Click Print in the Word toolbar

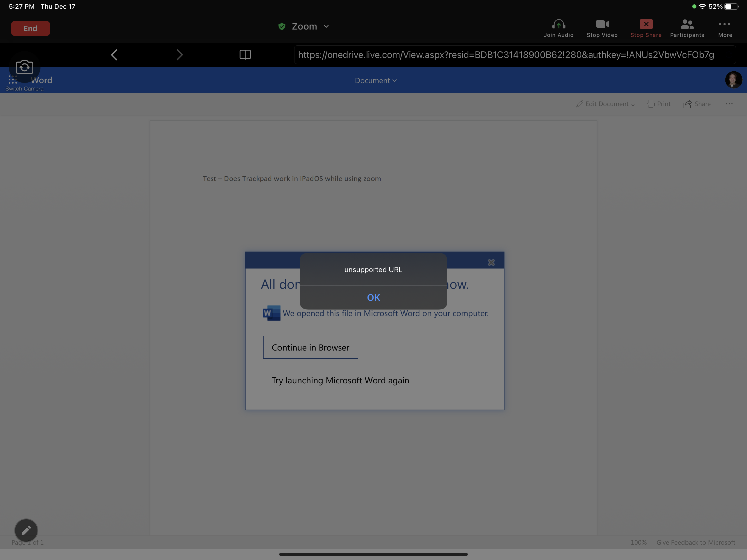tap(659, 104)
